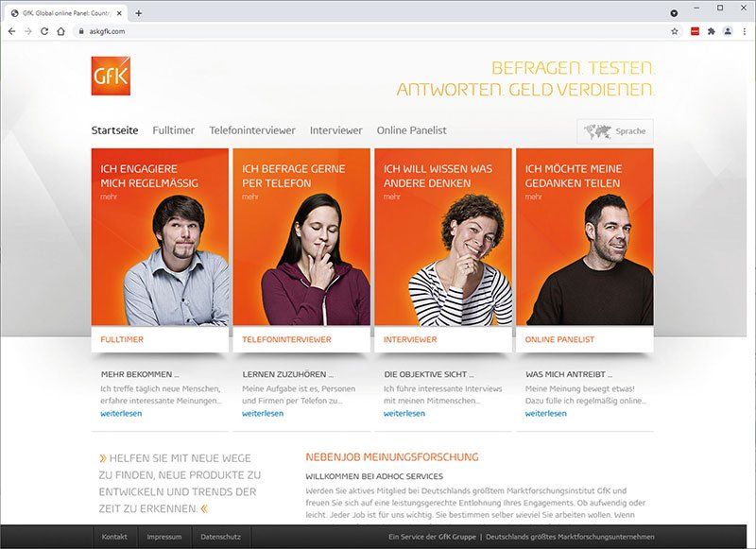
Task: Click the dark circle icon in tab strip
Action: 674,13
